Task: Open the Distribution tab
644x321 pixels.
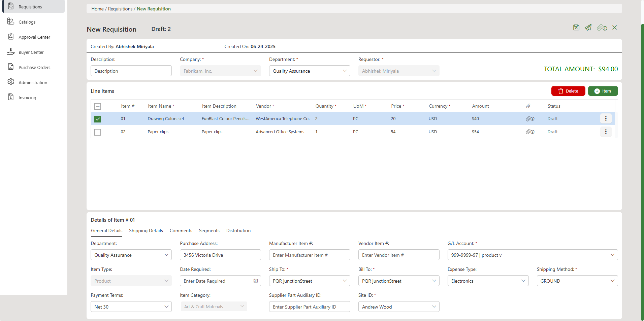Action: [x=238, y=230]
